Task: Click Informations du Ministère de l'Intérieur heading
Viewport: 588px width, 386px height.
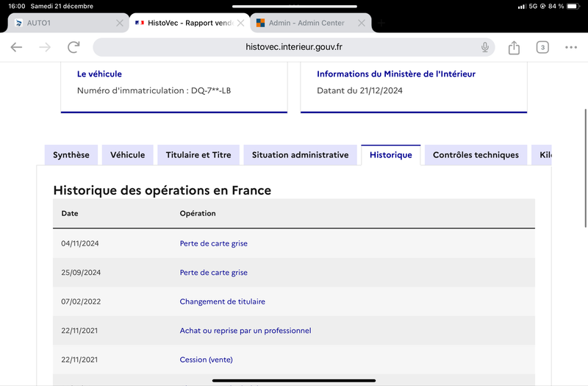Action: [396, 74]
